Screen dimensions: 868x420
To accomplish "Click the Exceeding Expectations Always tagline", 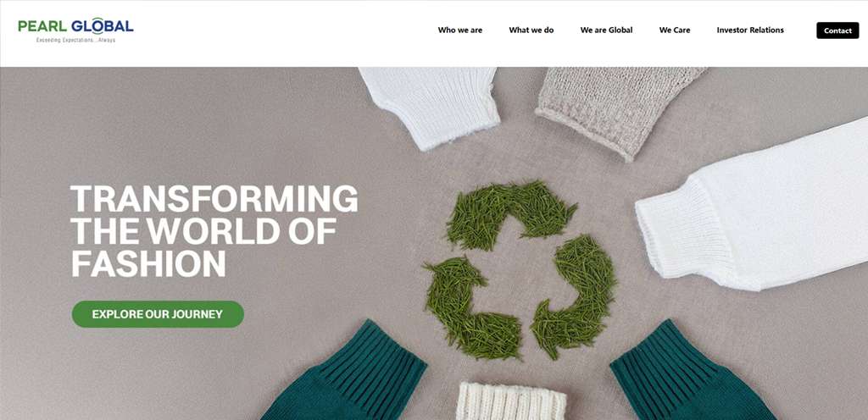I will tap(75, 41).
